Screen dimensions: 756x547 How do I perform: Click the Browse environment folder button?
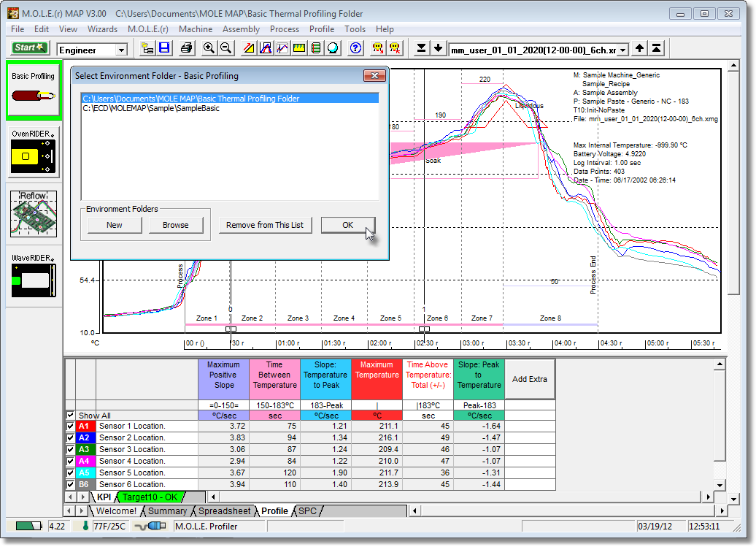point(175,225)
